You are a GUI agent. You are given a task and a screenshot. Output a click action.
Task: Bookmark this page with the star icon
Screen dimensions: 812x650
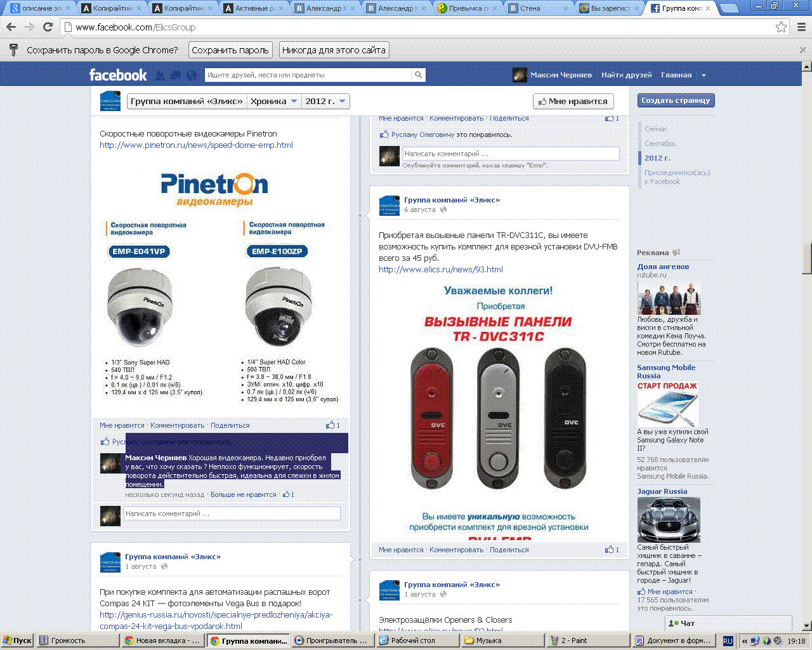(x=782, y=27)
